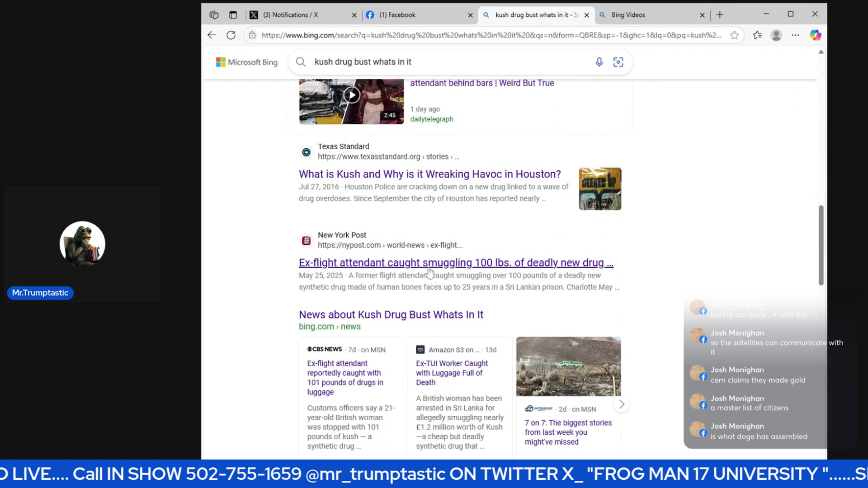Screen dimensions: 868x488
Task: Close the kush drug bust search tab
Action: [586, 15]
